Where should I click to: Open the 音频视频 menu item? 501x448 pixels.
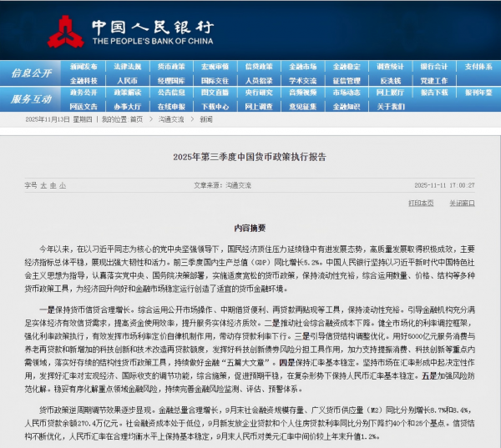303,93
